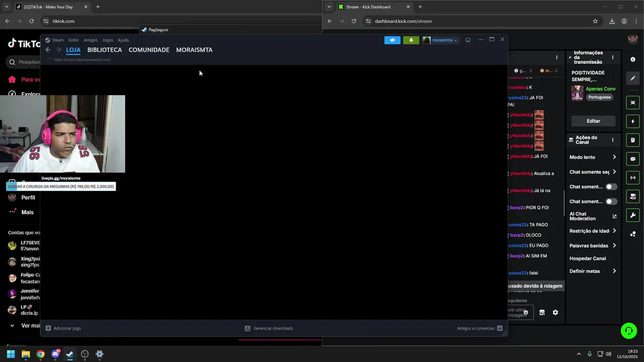Screen dimensions: 644x362
Task: Click the wrench tools icon in Kick sidebar
Action: pos(633,215)
